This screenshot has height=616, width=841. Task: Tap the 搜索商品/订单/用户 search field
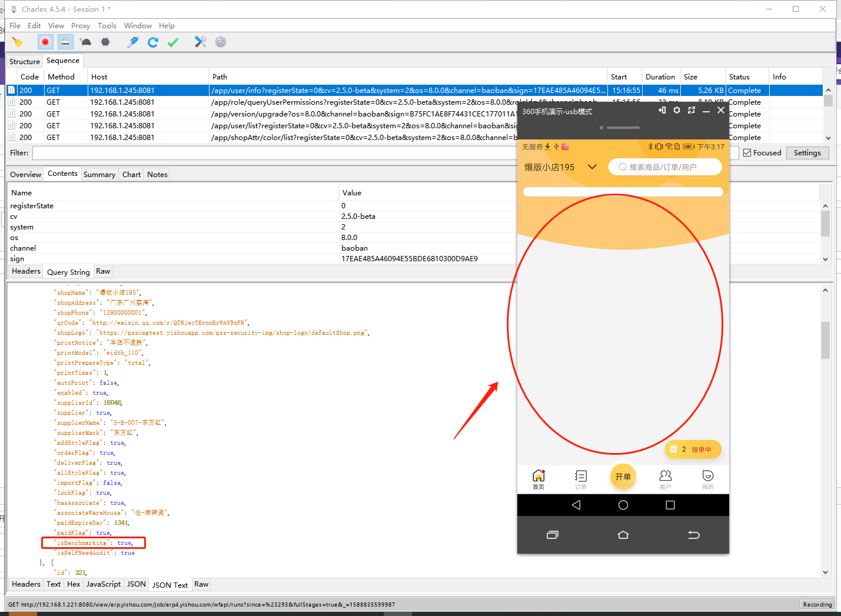[x=665, y=167]
